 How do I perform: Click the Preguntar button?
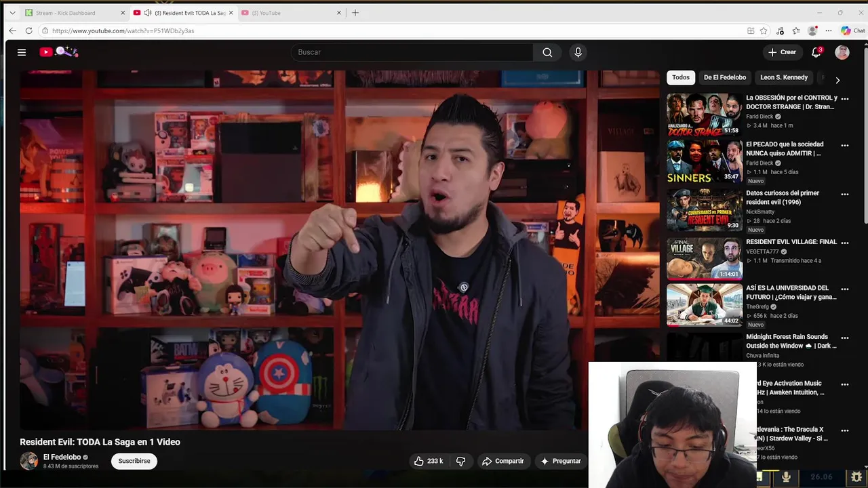pyautogui.click(x=560, y=461)
